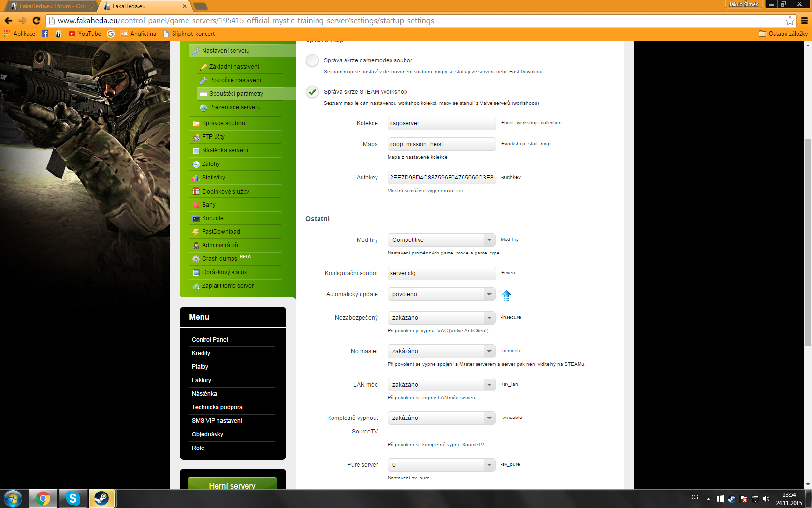Open Kredity in the Menu box
Screen dimensions: 812x508
click(201, 353)
